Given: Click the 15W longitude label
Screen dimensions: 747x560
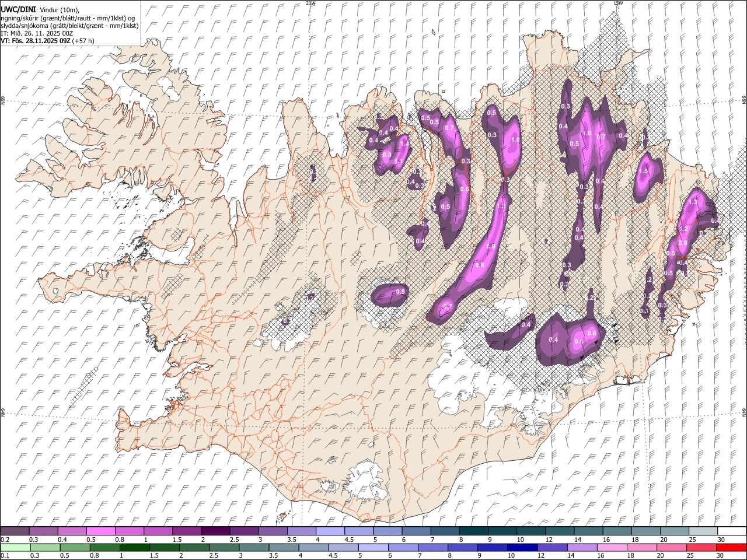Looking at the screenshot, I should click(618, 3).
